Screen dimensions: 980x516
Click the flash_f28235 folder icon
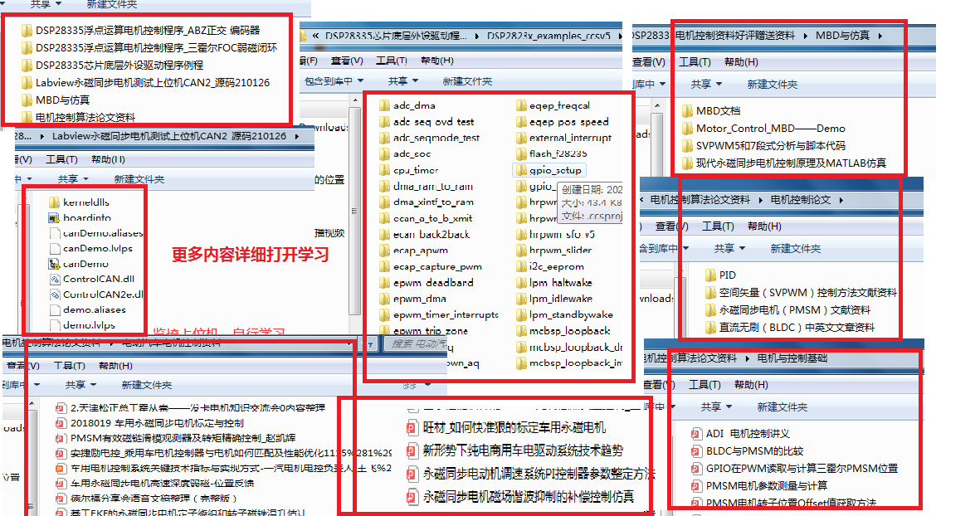tap(521, 153)
